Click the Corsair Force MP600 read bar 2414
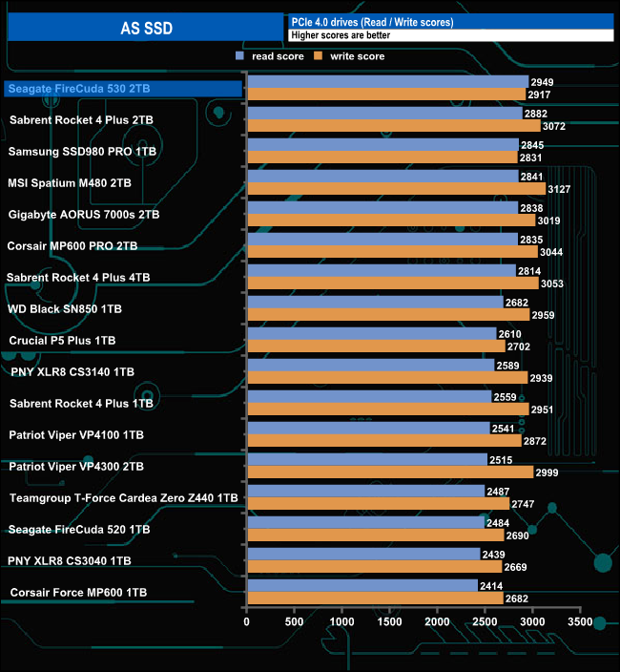 click(x=363, y=585)
